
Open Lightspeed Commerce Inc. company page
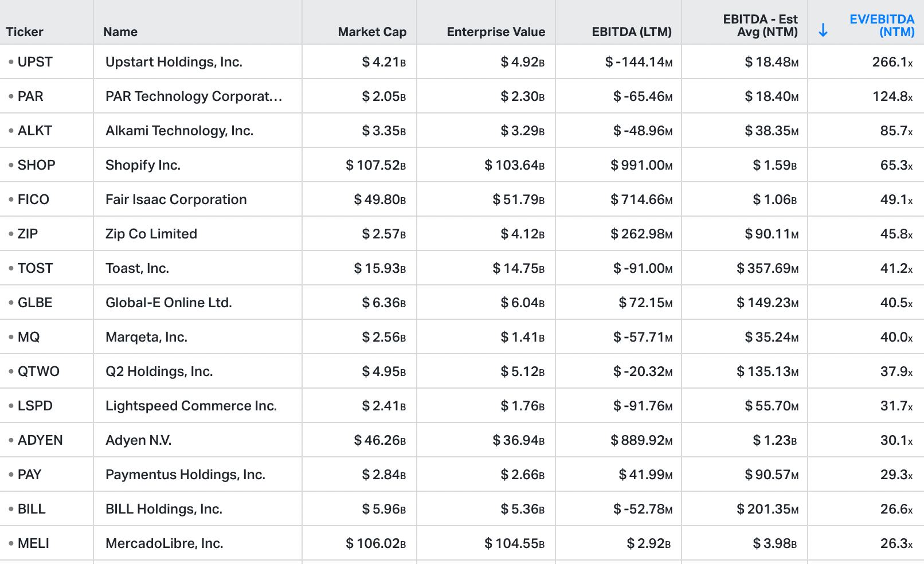click(x=191, y=406)
